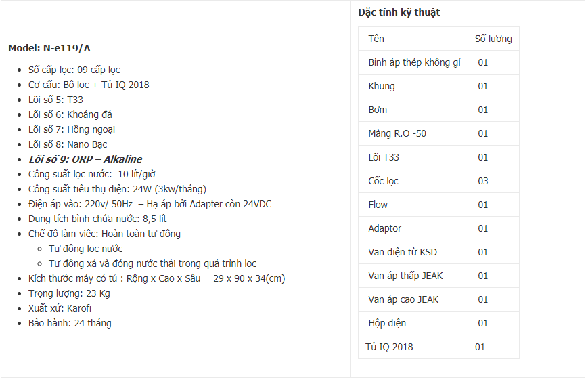Click the 'Hộp điện' table row
The width and height of the screenshot is (588, 380).
(438, 323)
